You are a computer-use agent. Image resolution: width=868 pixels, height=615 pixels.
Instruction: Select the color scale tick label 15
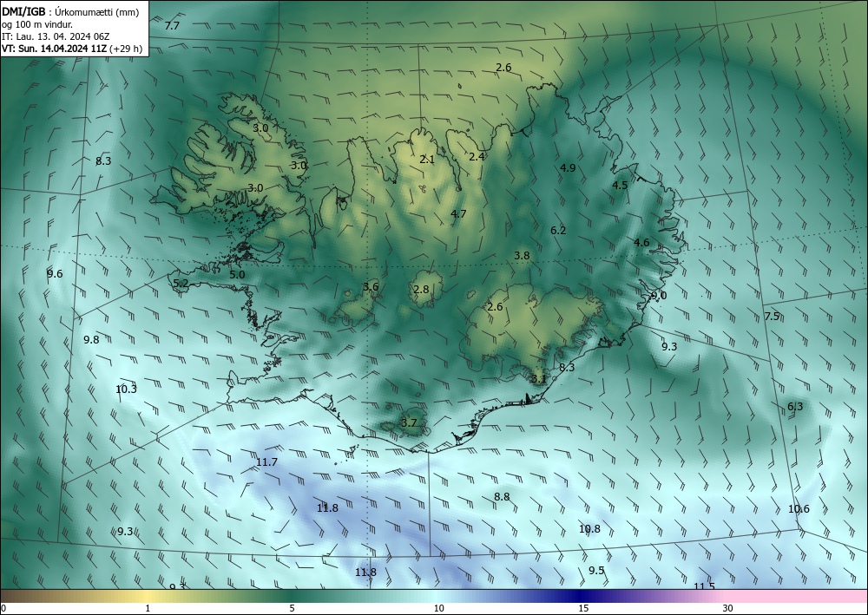pos(583,608)
